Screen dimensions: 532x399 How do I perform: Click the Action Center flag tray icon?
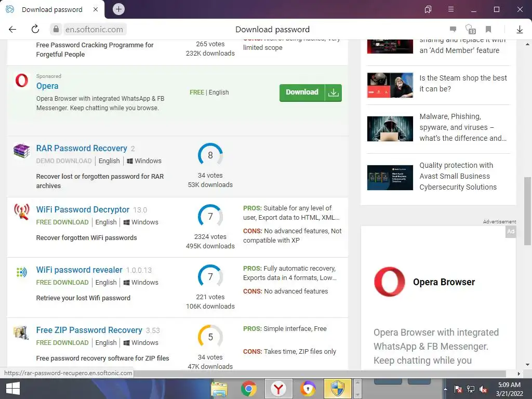coord(458,389)
